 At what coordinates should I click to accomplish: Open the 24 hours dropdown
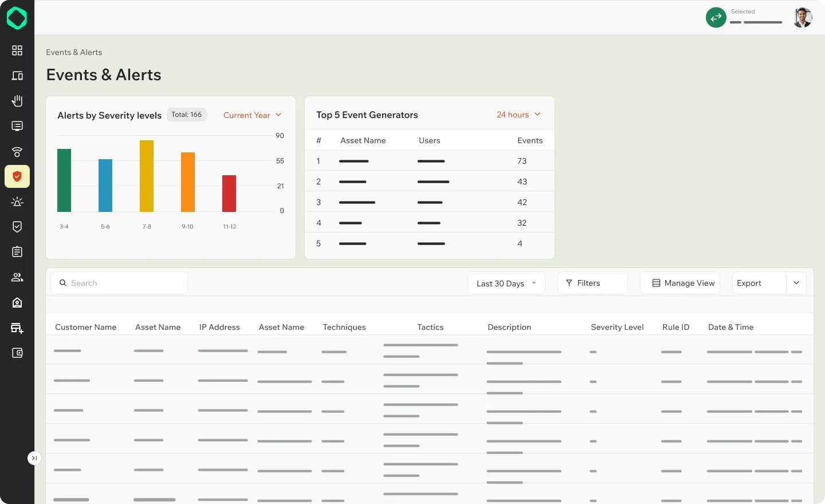pos(518,115)
